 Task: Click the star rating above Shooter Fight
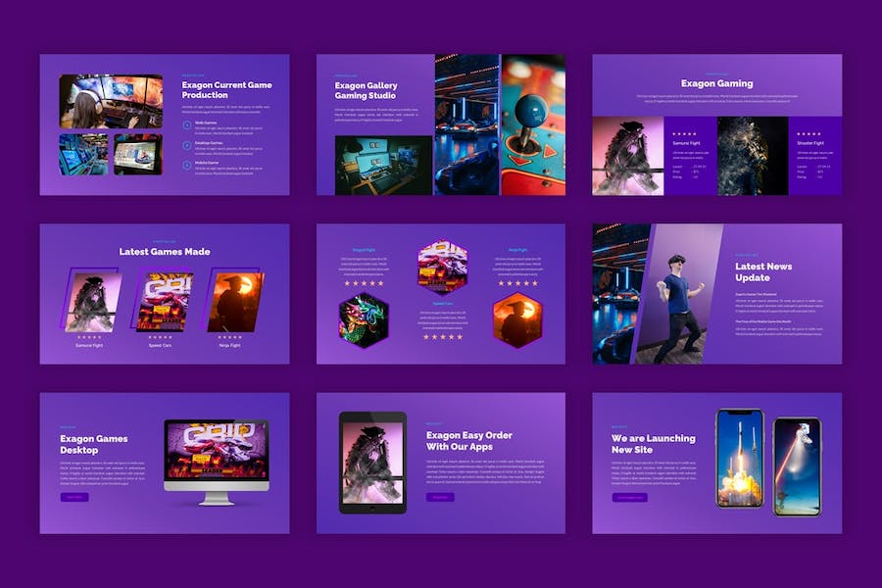pyautogui.click(x=808, y=134)
